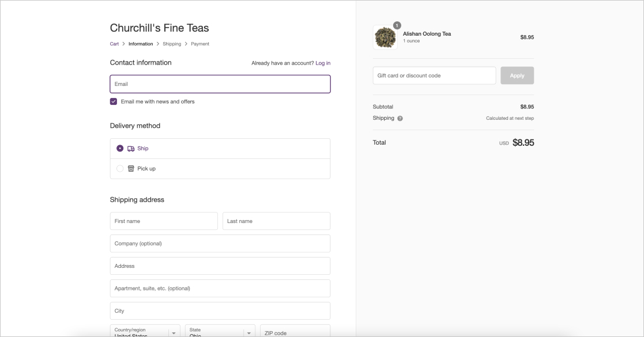Click the Shipping label in the order summary
644x337 pixels.
pyautogui.click(x=383, y=118)
